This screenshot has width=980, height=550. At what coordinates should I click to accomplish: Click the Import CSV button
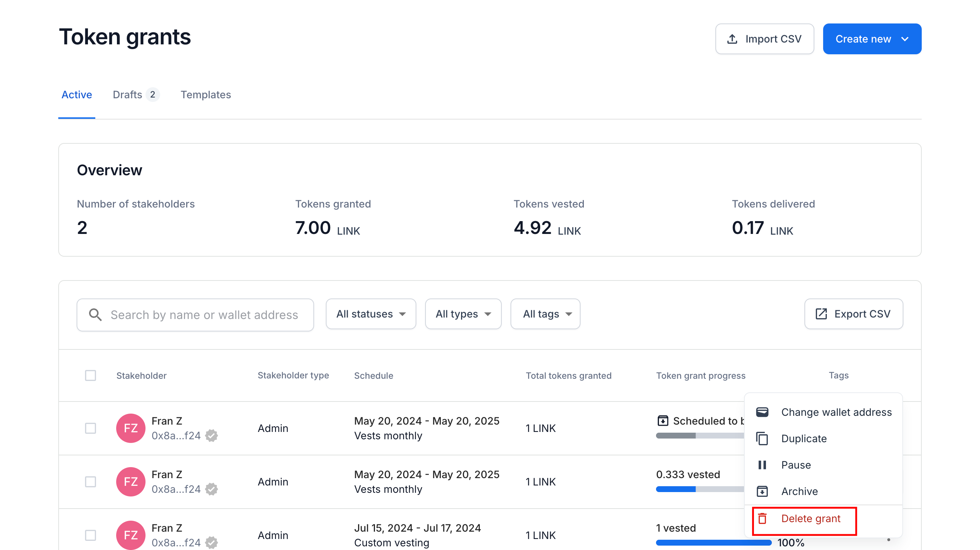click(x=764, y=39)
